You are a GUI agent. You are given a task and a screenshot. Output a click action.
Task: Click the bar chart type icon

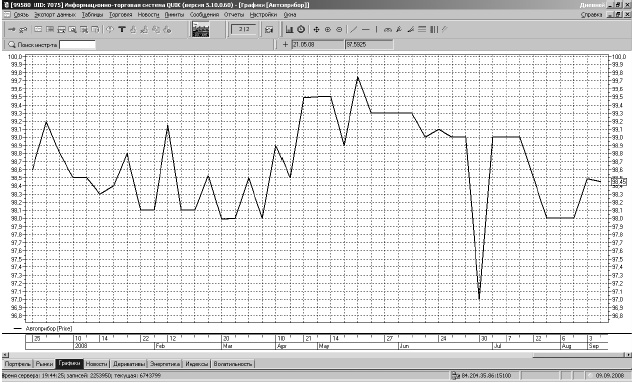point(289,30)
